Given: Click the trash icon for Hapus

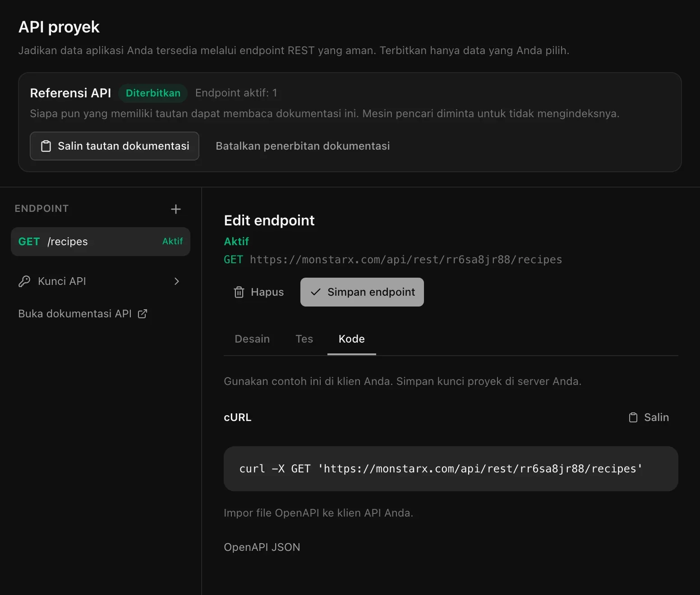Looking at the screenshot, I should click(x=239, y=292).
